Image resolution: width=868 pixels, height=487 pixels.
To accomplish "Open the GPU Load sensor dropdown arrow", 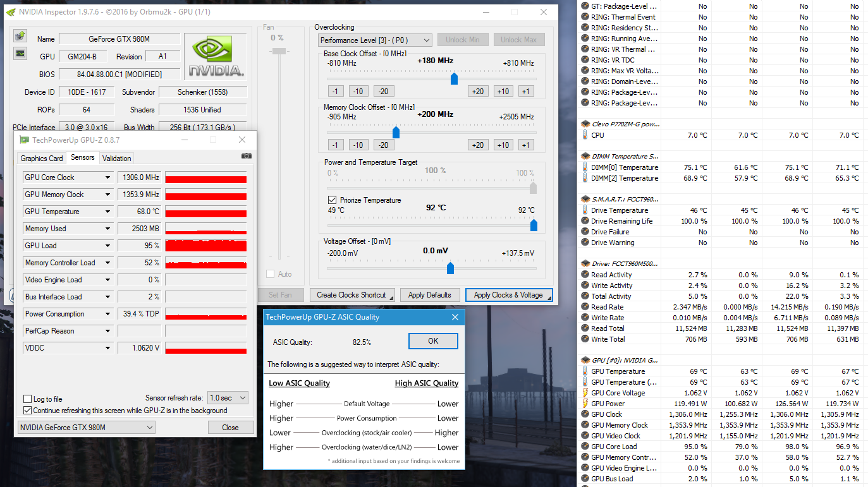I will click(108, 246).
